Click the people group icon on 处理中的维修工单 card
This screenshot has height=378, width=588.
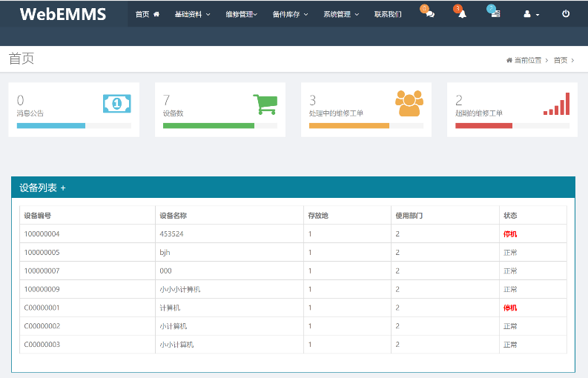click(409, 104)
